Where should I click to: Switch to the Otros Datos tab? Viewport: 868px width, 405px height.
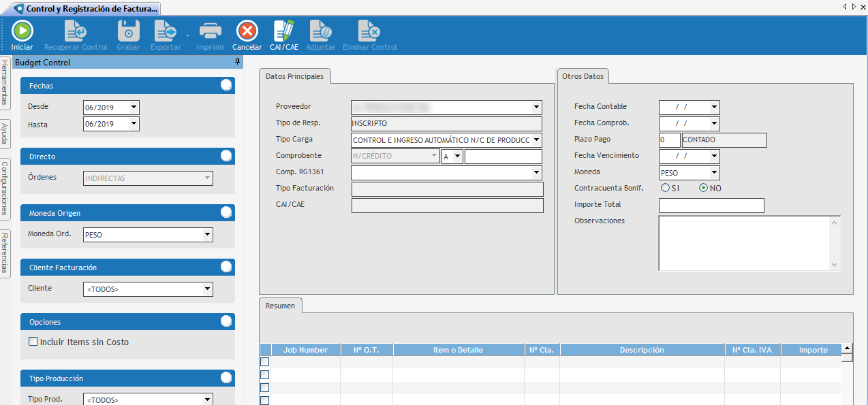(583, 76)
